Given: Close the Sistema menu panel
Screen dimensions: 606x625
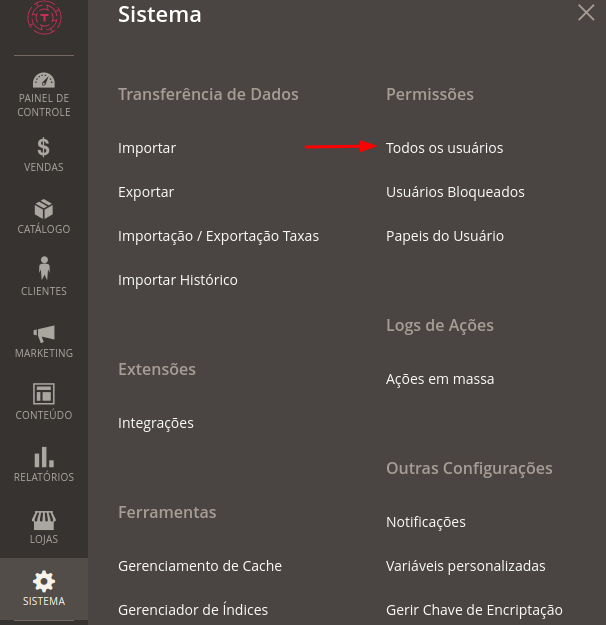Looking at the screenshot, I should pos(586,13).
